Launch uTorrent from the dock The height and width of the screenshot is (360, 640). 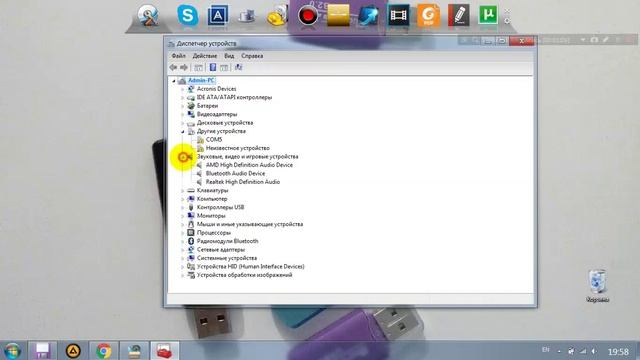tap(488, 16)
